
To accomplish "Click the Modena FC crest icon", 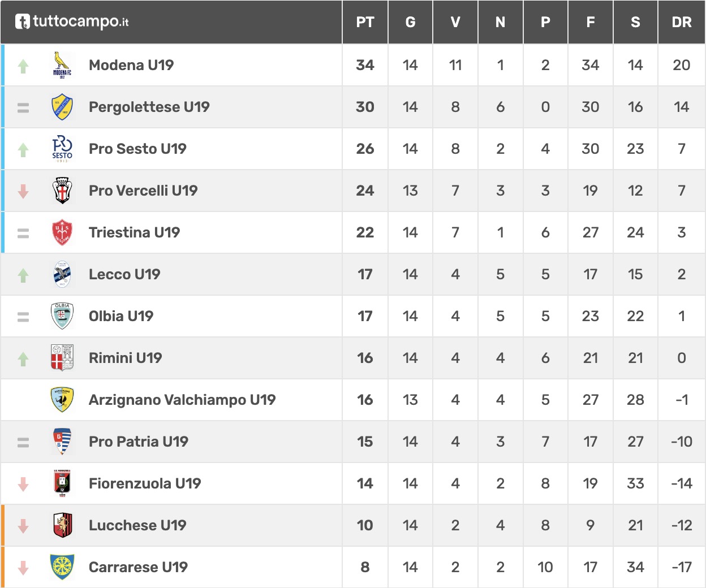I will pyautogui.click(x=62, y=65).
